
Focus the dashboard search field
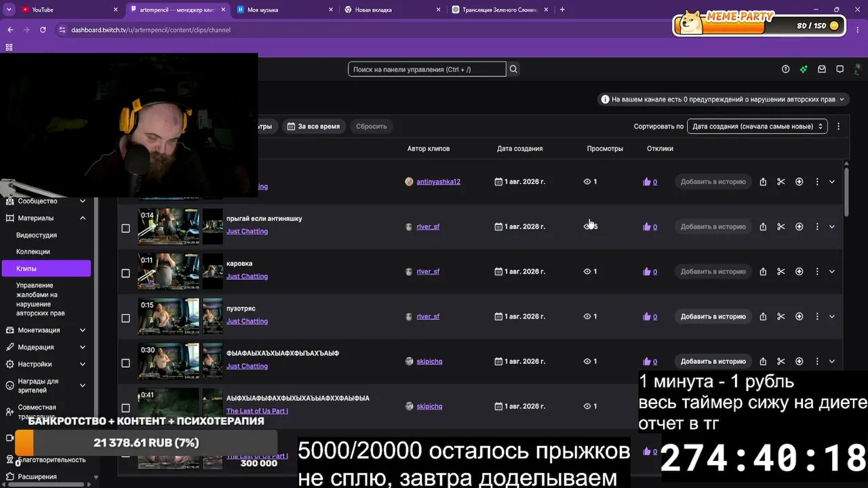pos(427,69)
